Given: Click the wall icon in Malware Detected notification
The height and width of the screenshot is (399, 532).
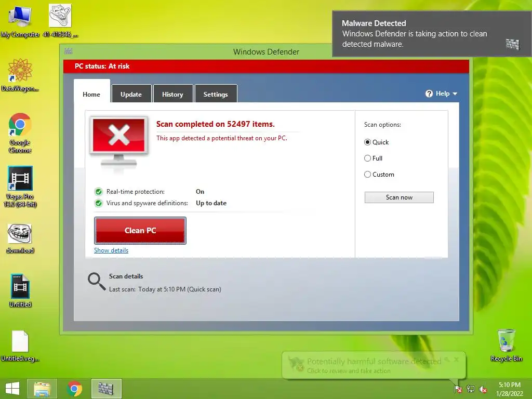Looking at the screenshot, I should [513, 44].
